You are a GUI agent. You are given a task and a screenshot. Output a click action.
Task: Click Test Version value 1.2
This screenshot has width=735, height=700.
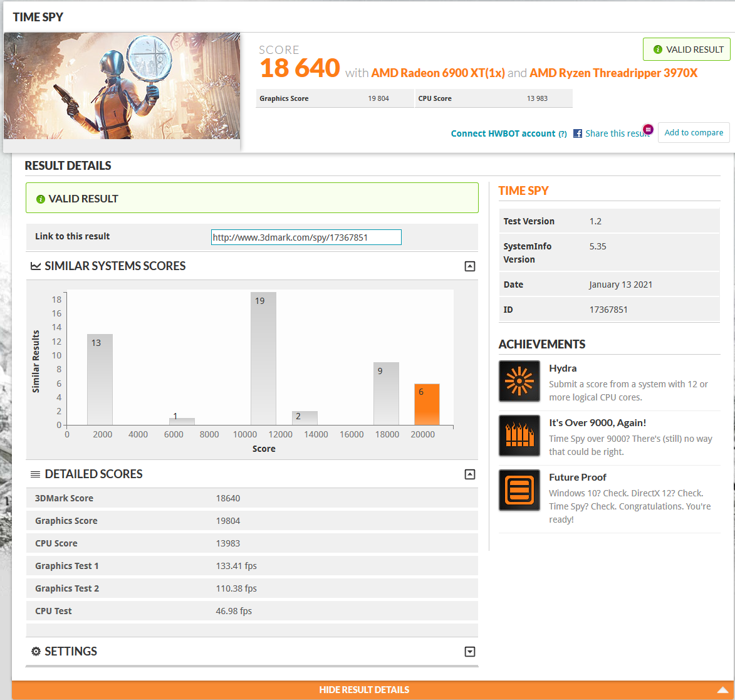tap(595, 221)
